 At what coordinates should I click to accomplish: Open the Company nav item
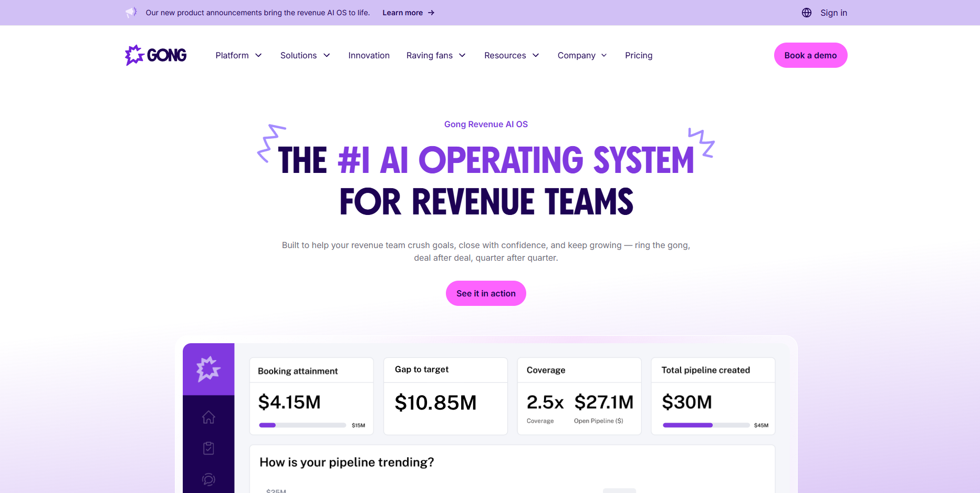coord(576,55)
